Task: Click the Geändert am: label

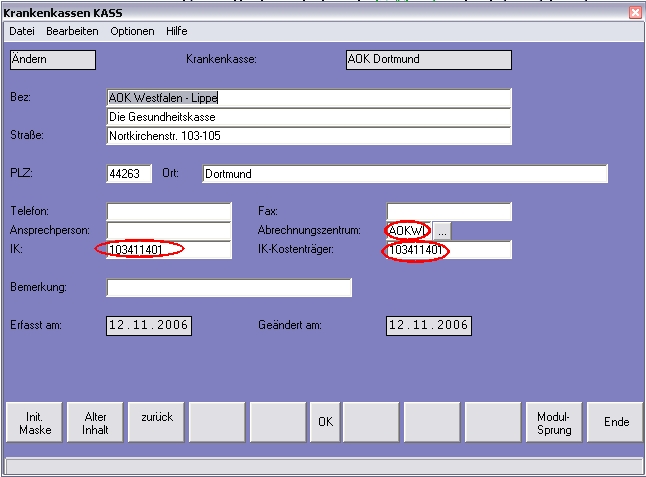Action: pos(290,325)
